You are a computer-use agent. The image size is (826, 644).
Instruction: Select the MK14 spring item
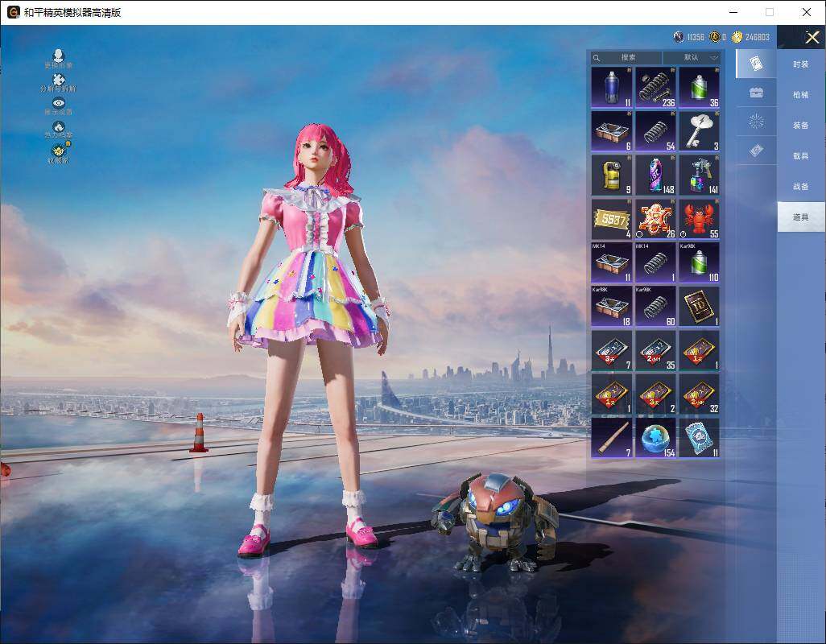coord(655,262)
